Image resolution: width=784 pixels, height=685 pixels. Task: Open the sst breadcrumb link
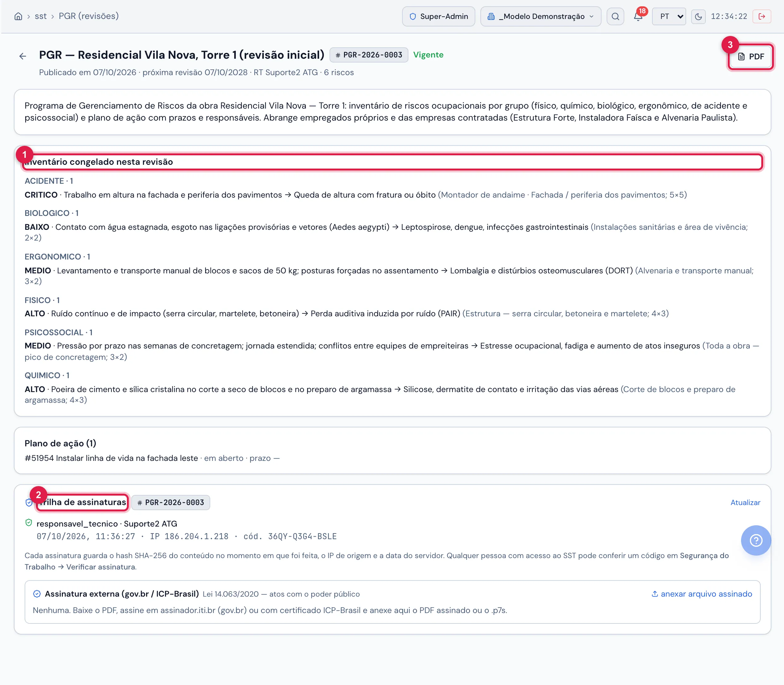coord(40,16)
